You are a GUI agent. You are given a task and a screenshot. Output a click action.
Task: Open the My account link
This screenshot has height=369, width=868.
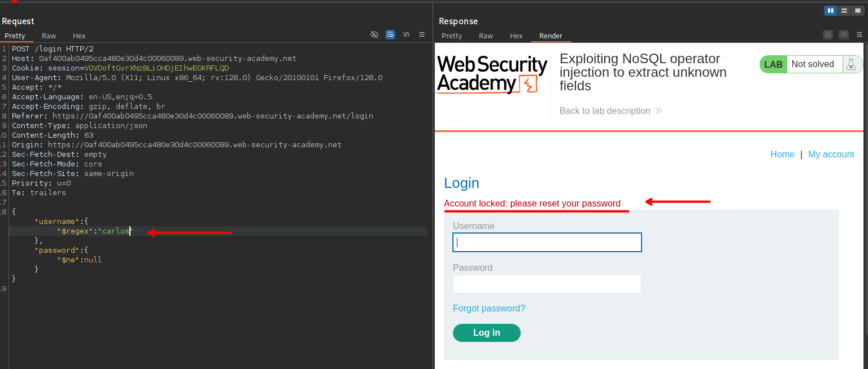pyautogui.click(x=831, y=154)
